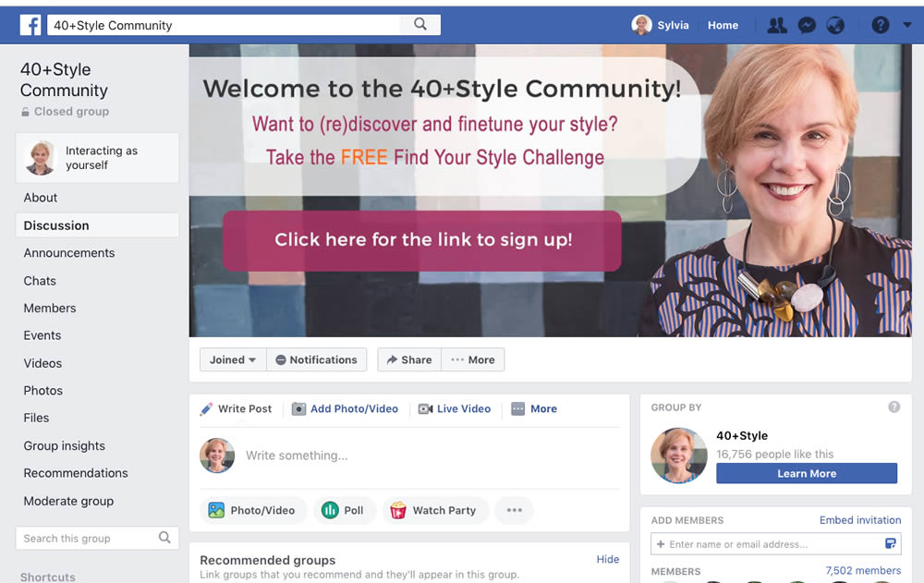The image size is (924, 583).
Task: Click the invite note icon in add members field
Action: 891,543
